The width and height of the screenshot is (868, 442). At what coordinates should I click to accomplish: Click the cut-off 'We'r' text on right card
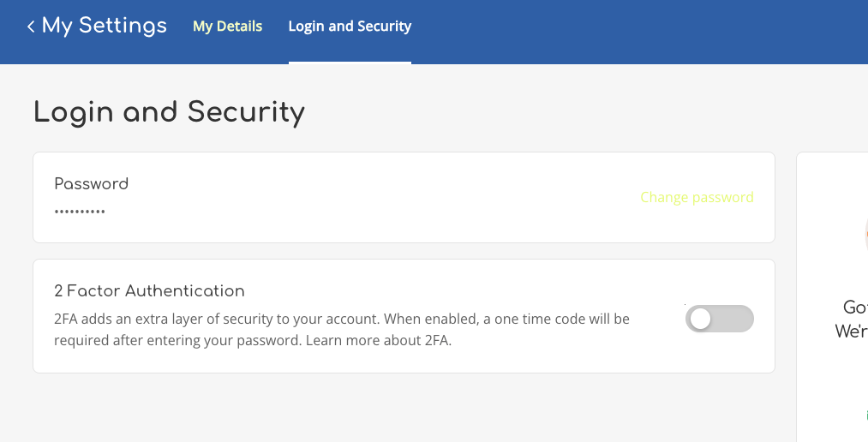tap(851, 331)
